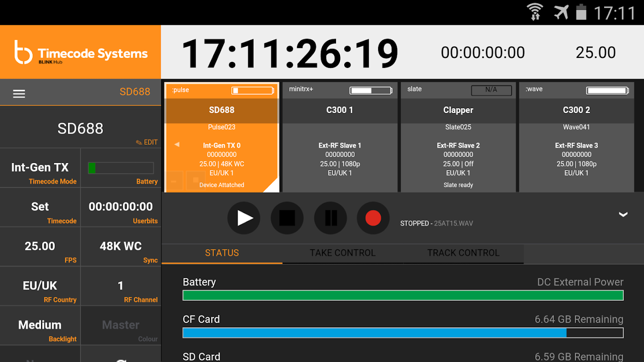Change the Int-Gen TX timecode mode
Viewport: 644px width, 362px height.
(40, 168)
